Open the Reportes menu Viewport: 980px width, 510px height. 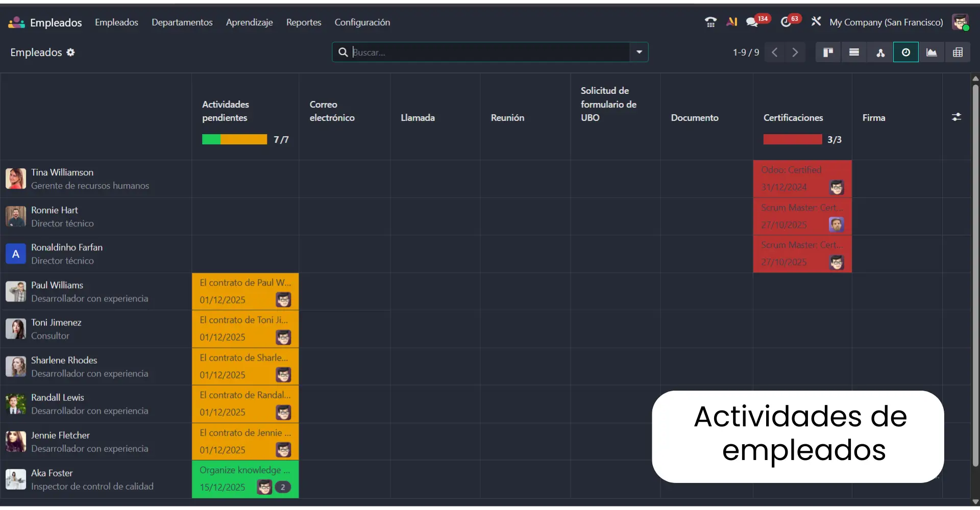(304, 22)
